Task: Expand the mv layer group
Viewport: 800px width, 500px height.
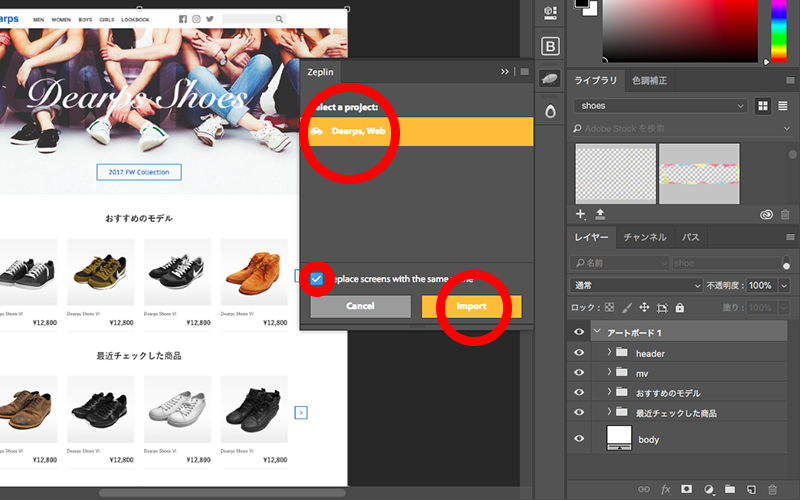Action: [610, 373]
